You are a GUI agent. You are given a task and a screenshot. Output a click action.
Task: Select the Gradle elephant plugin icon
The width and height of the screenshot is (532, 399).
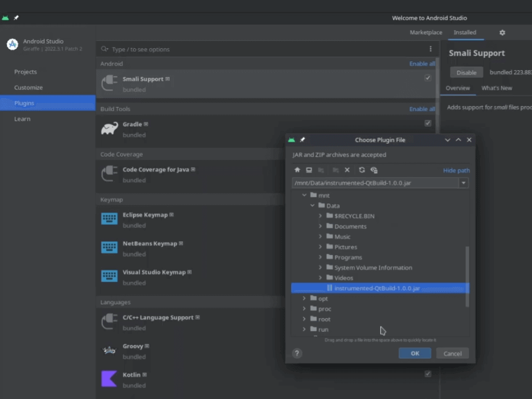tap(110, 129)
